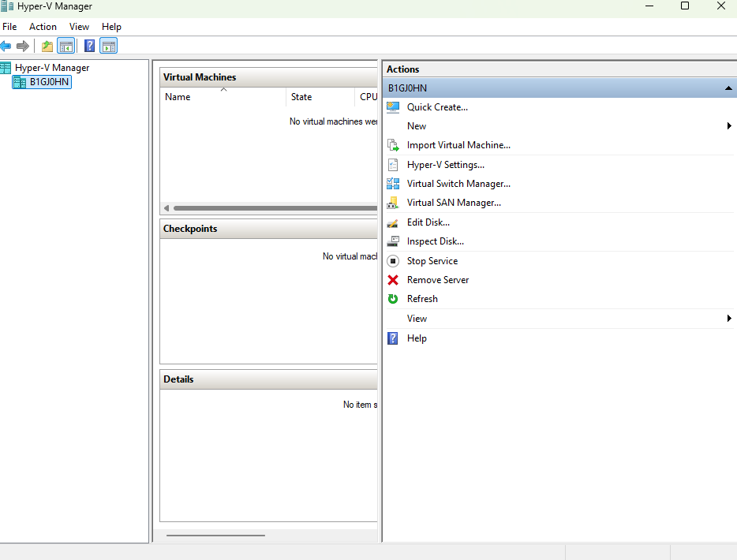Open Import Virtual Machine wizard
The image size is (737, 560).
[458, 145]
